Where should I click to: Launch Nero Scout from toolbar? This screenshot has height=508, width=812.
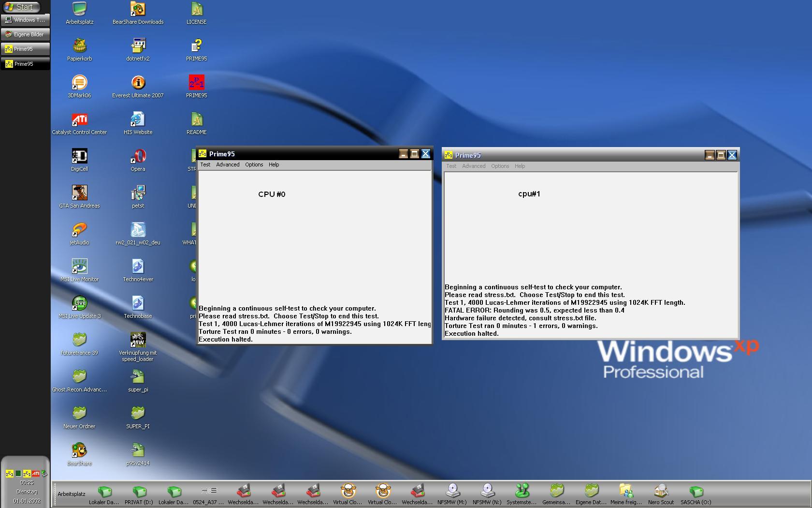pos(661,495)
